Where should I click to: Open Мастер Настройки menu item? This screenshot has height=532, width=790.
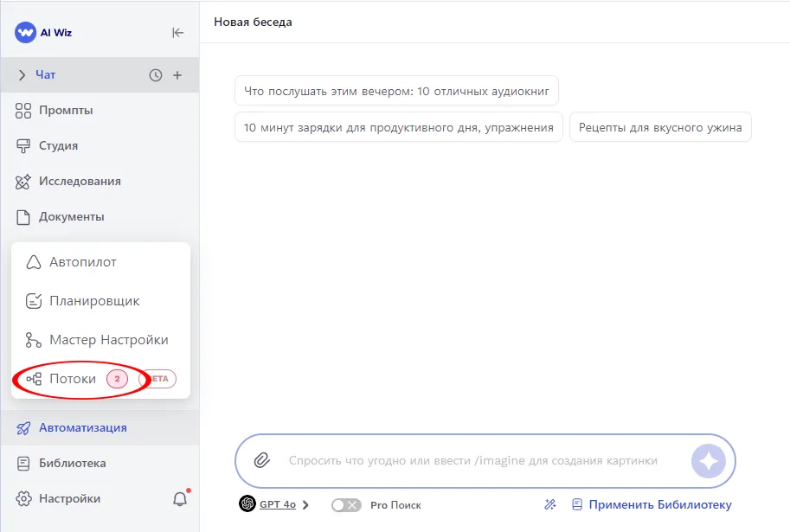coord(108,340)
